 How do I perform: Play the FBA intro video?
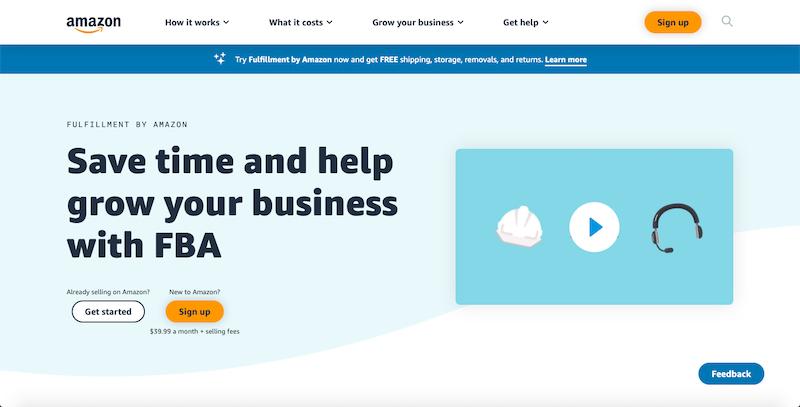tap(594, 227)
